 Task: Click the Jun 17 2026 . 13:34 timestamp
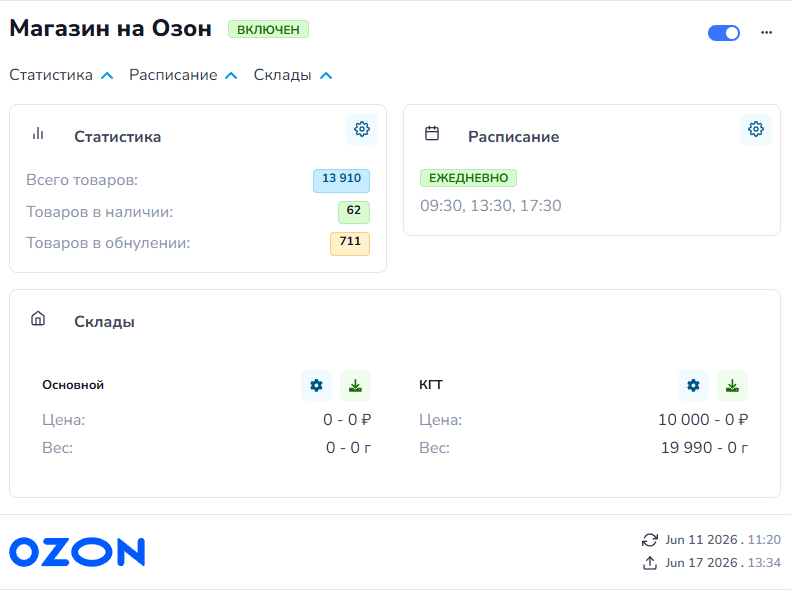tap(723, 563)
